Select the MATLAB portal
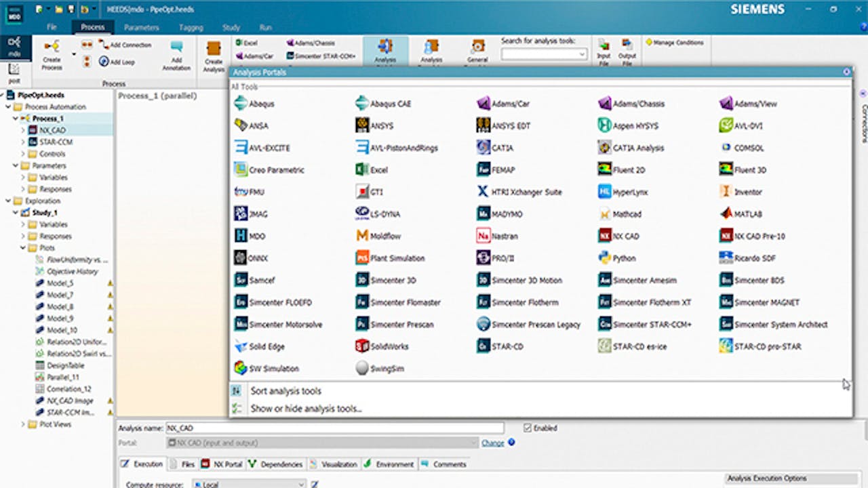 pos(741,214)
